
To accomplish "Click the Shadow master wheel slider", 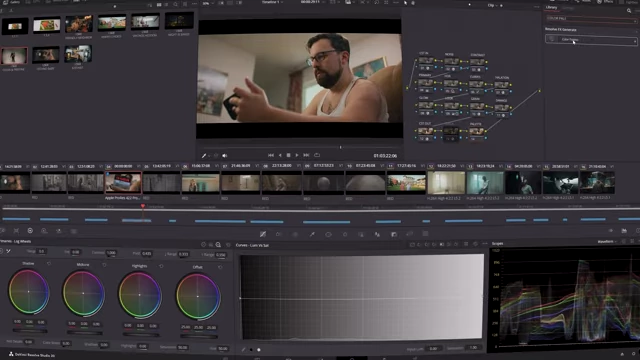I will [x=30, y=331].
